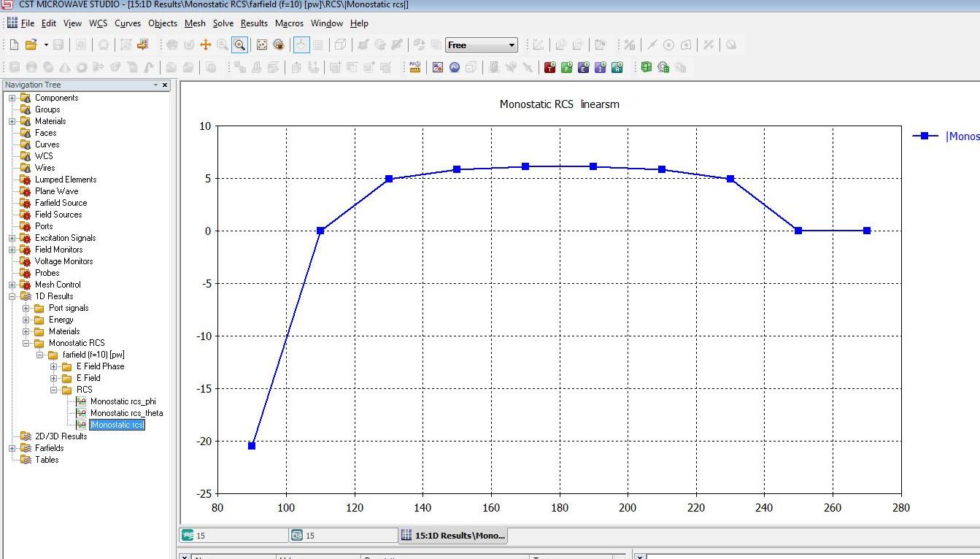The width and height of the screenshot is (980, 559).
Task: Click the Open file folder icon
Action: click(x=31, y=45)
